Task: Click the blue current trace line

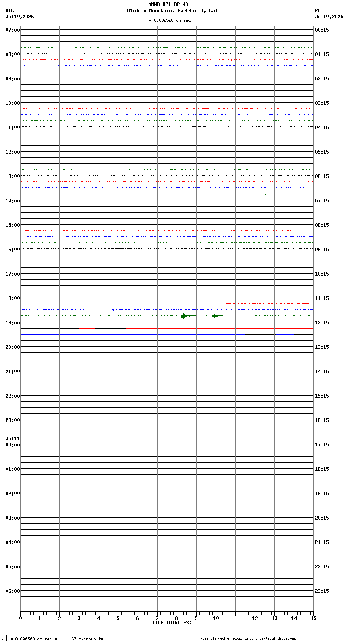Action: tap(157, 334)
